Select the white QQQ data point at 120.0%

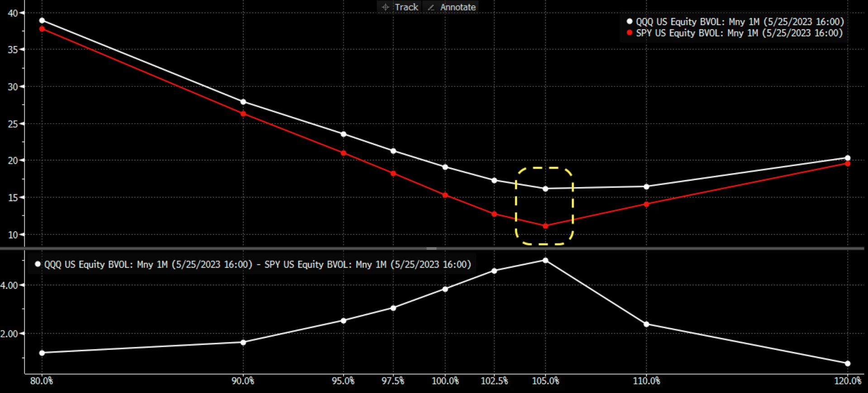848,158
